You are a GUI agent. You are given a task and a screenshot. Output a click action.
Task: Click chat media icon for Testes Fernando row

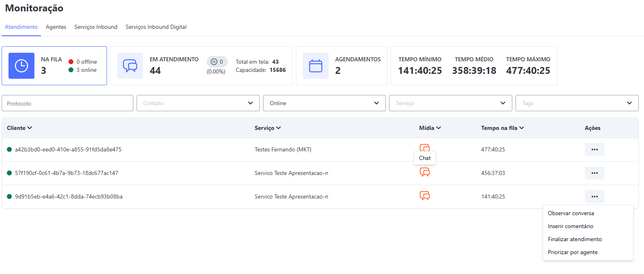(x=424, y=147)
